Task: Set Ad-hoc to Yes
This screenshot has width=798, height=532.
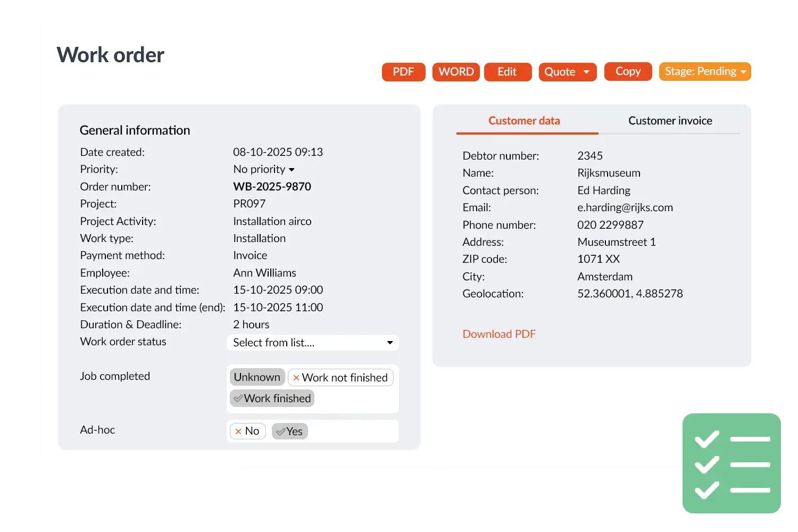Action: [289, 431]
